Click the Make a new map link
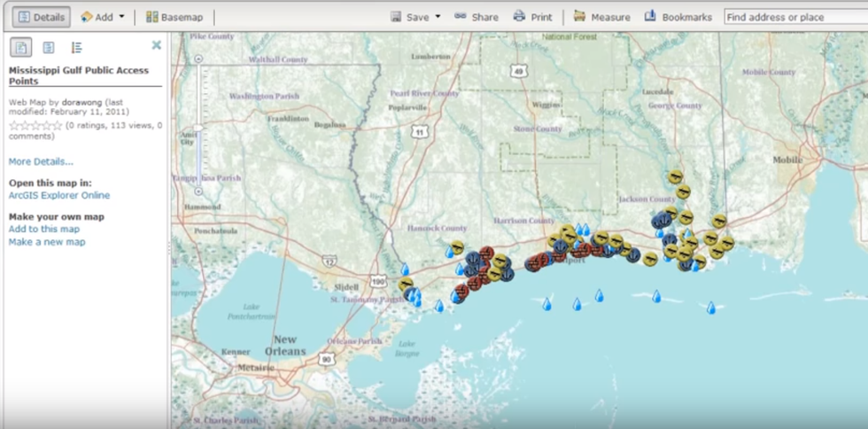The image size is (868, 429). pyautogui.click(x=47, y=242)
